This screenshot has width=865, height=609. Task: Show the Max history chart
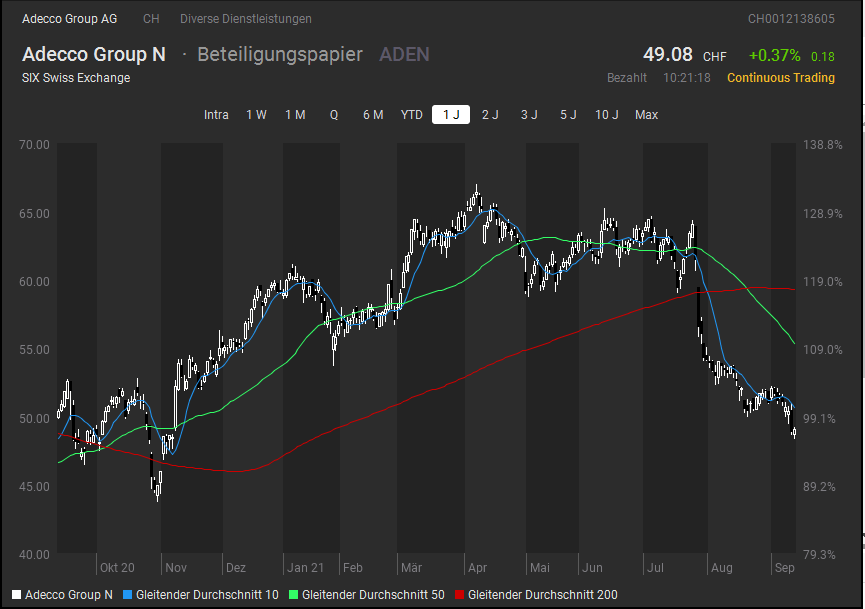[x=646, y=114]
